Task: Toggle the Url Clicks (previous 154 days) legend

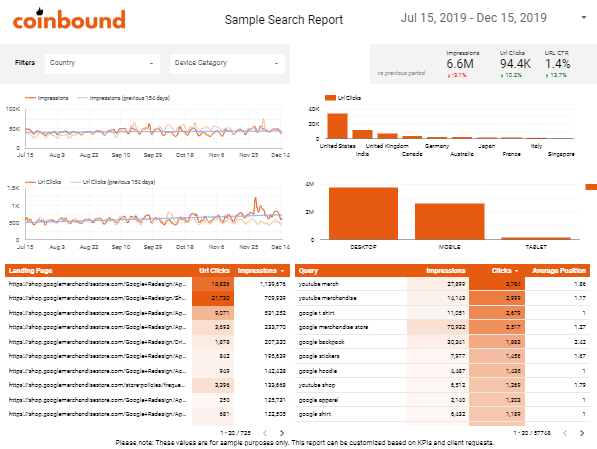Action: pos(113,182)
